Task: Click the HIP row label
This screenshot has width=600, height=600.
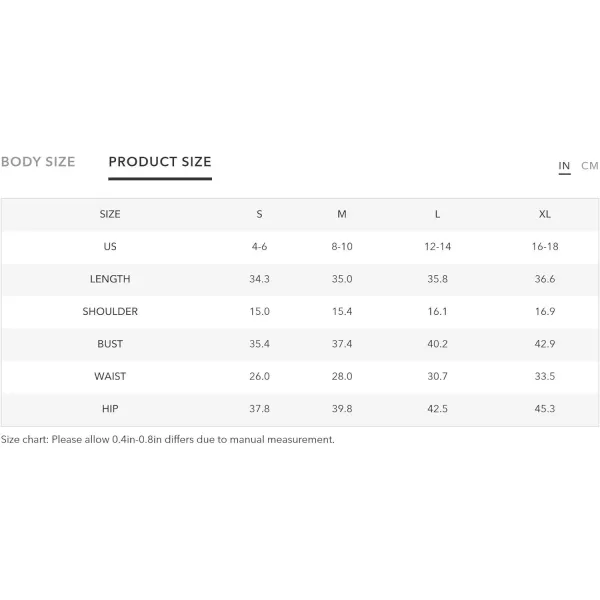Action: coord(110,409)
